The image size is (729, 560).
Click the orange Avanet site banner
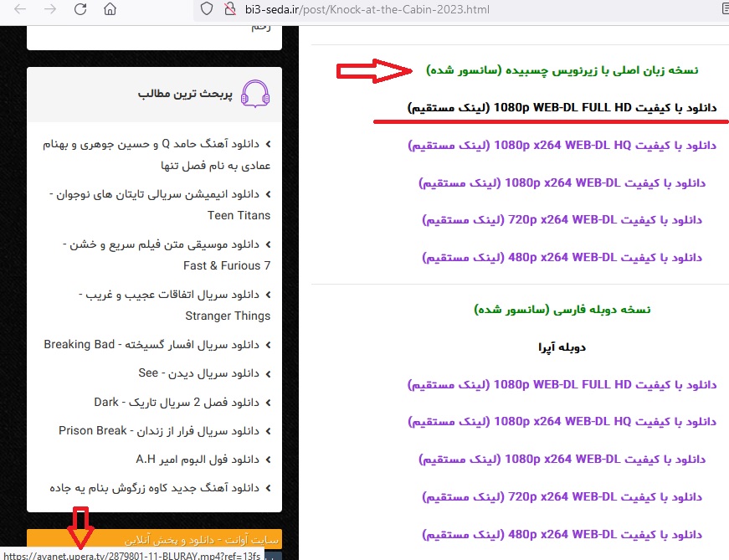154,540
